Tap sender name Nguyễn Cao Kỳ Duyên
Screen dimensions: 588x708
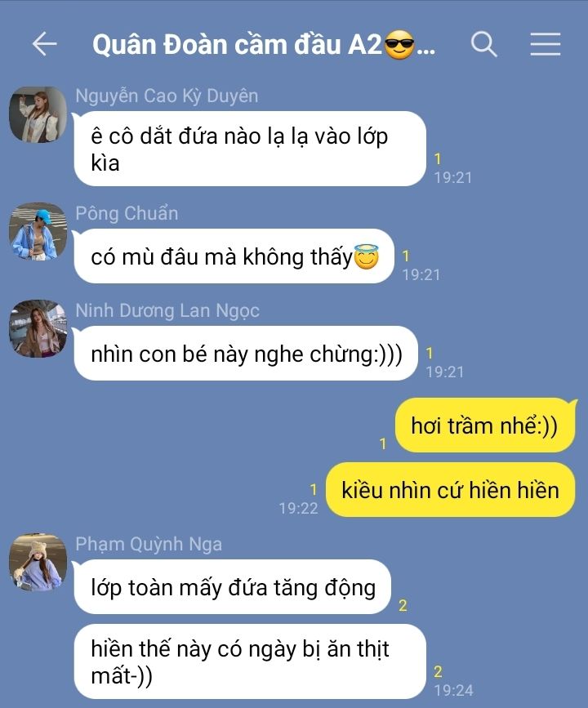pyautogui.click(x=167, y=96)
